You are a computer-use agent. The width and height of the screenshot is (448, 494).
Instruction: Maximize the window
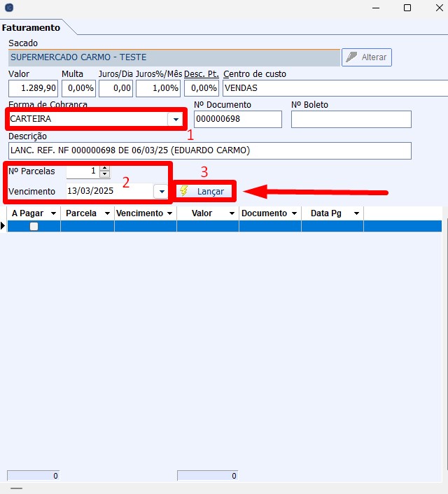point(407,8)
